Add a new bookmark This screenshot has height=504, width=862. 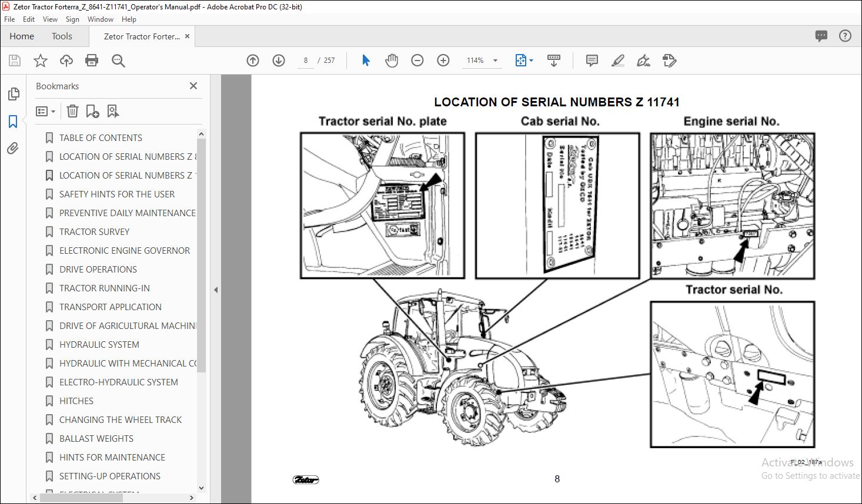point(92,111)
